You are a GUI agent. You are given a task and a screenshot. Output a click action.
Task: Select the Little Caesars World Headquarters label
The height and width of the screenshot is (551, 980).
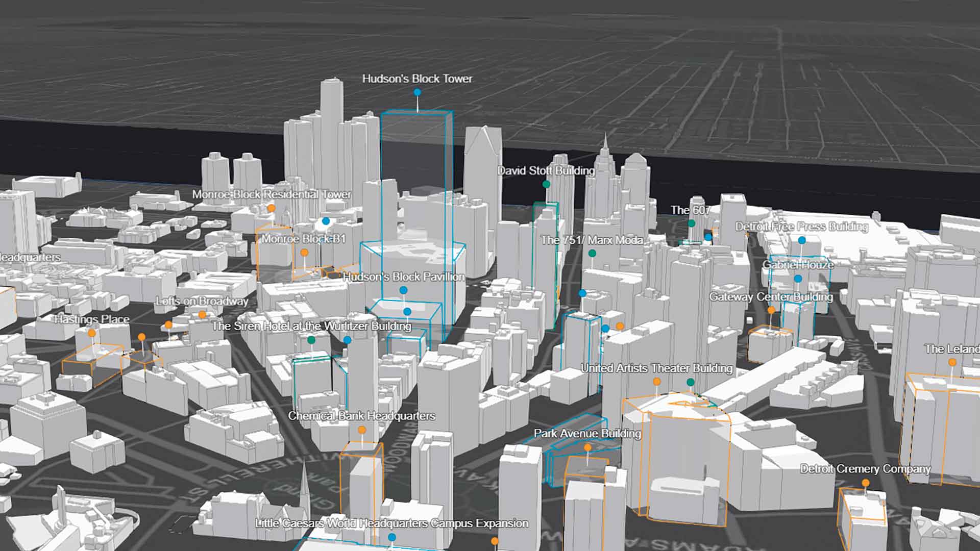click(x=391, y=523)
